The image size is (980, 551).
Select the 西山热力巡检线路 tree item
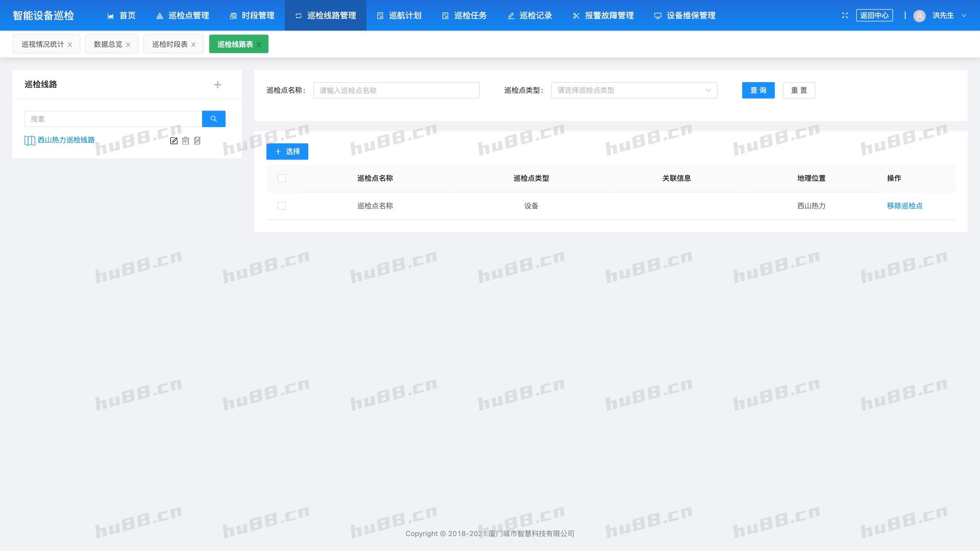66,140
